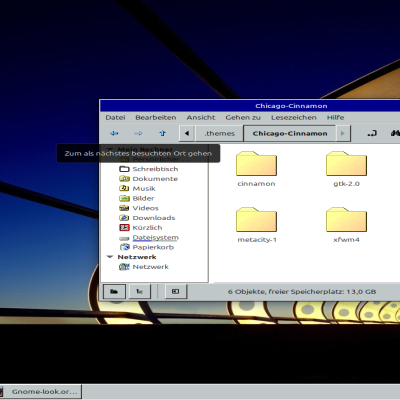Viewport: 400px width, 400px height.
Task: Collapse the Netzwerk section header triangle
Action: (110, 257)
